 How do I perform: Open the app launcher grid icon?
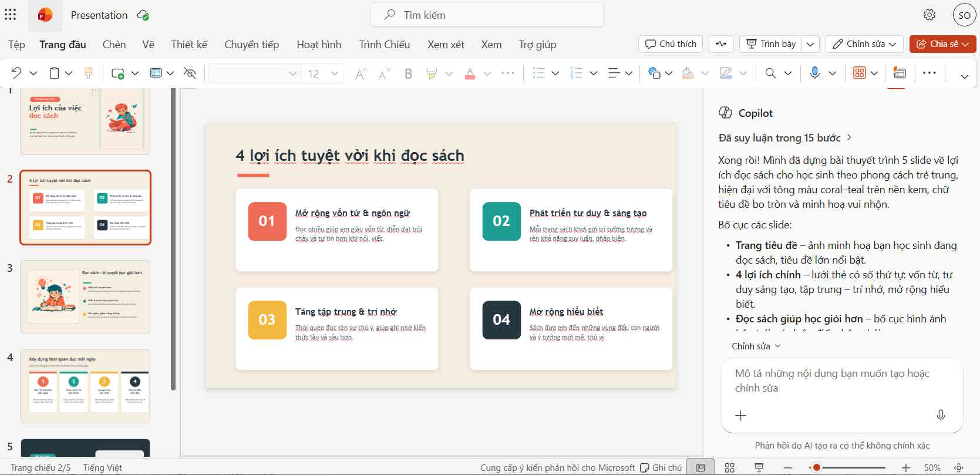click(x=11, y=15)
